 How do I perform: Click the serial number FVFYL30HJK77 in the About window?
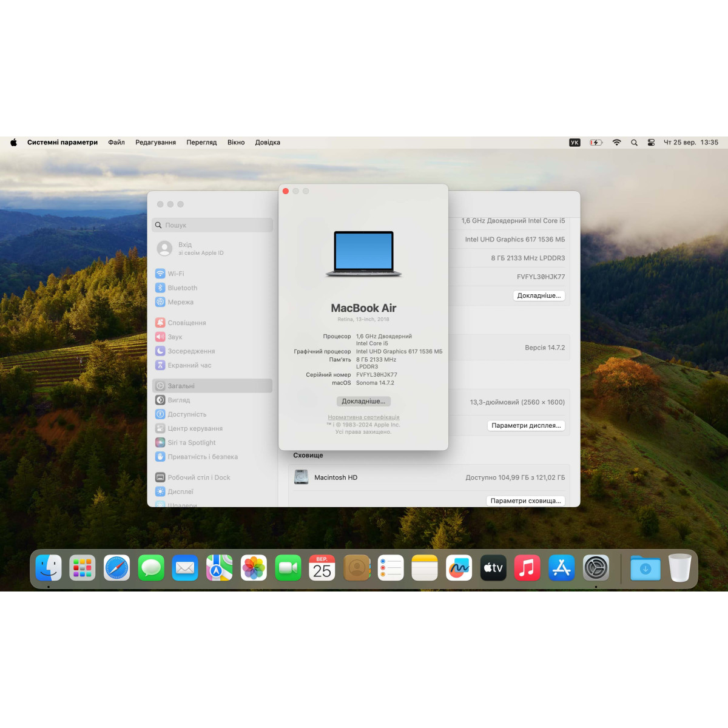tap(377, 375)
